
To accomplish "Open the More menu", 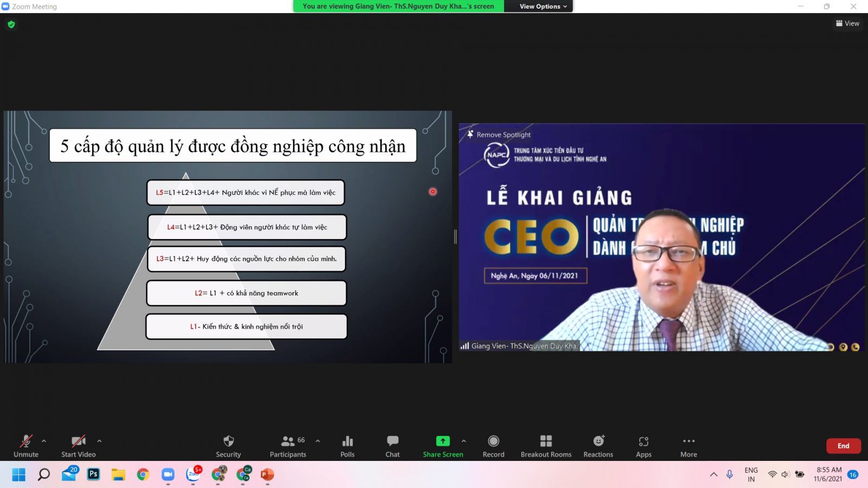I will click(x=688, y=446).
